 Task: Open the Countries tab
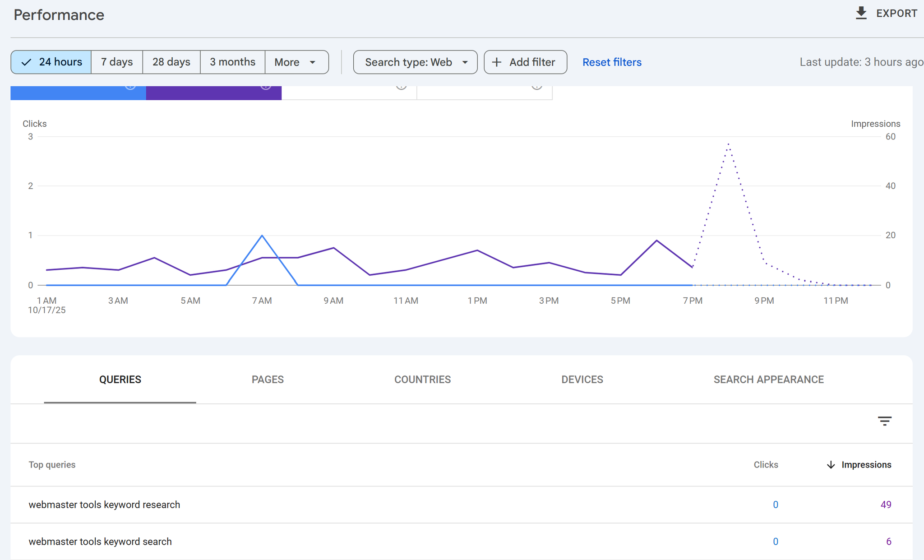pyautogui.click(x=422, y=380)
